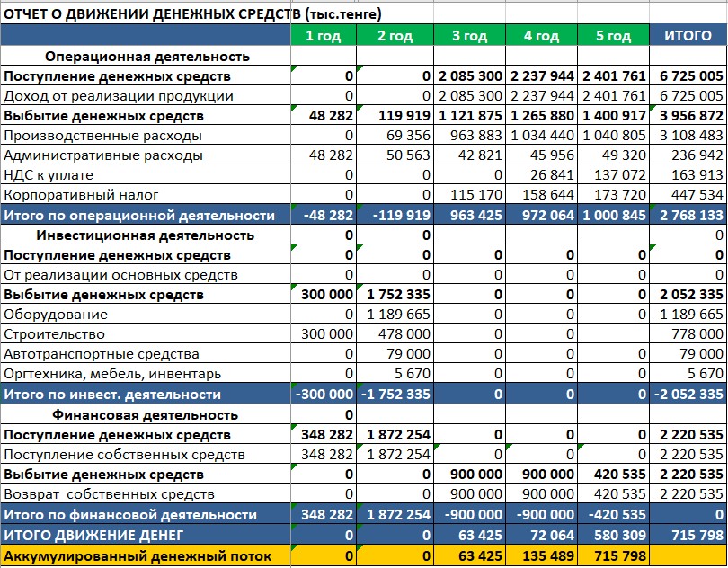Viewport: 728px width, 568px height.
Task: Select the "Оргтехника, мебель, инвентарь" label cell
Action: (113, 374)
